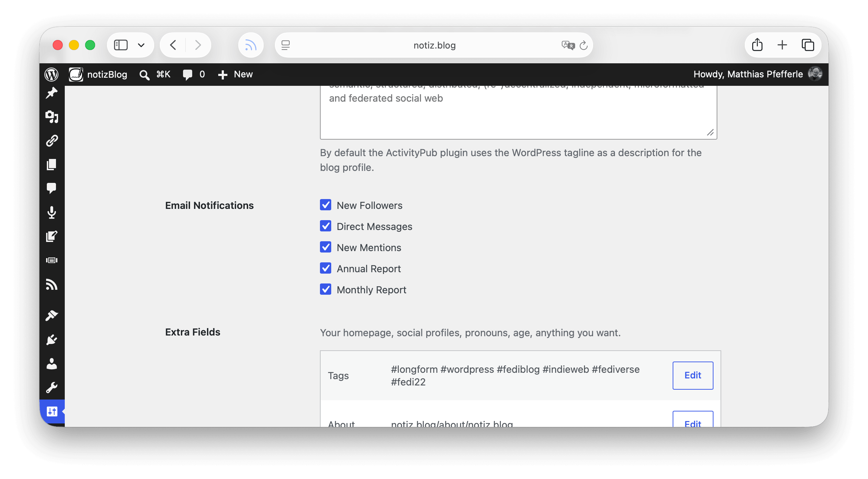Uncheck the Direct Messages notification
The image size is (868, 479).
tap(326, 226)
